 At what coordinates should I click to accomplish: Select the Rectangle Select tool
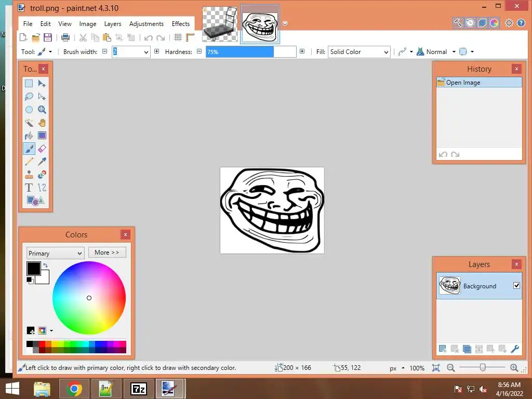29,84
